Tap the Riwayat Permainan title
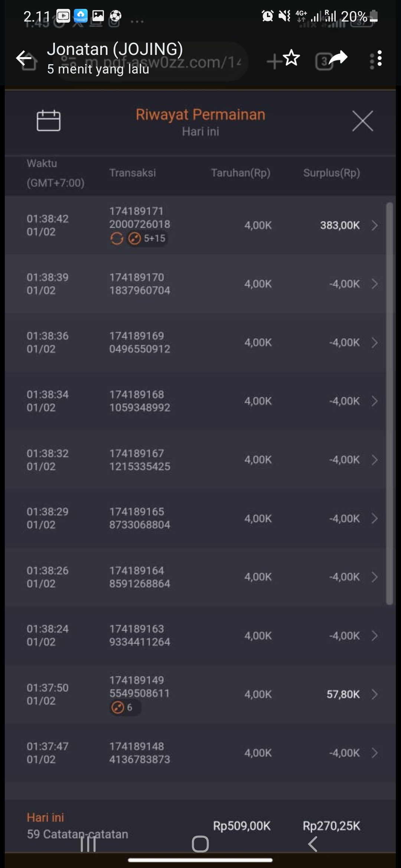401x868 pixels. (200, 115)
